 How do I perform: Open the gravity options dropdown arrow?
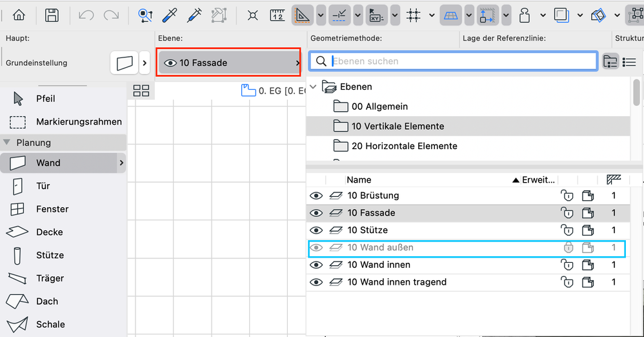[x=543, y=15]
